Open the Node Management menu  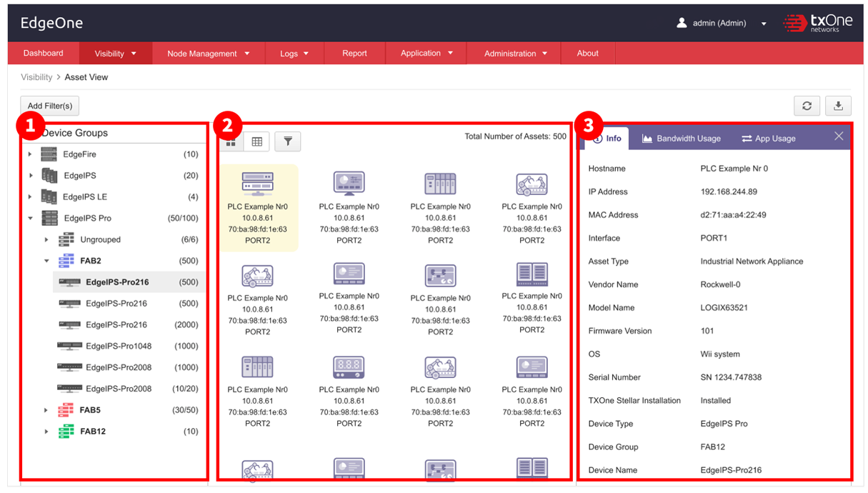click(208, 54)
